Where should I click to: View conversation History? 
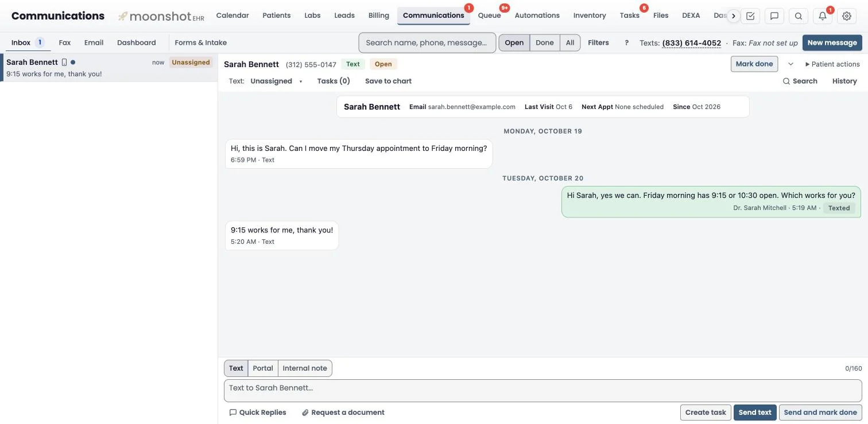click(x=844, y=81)
